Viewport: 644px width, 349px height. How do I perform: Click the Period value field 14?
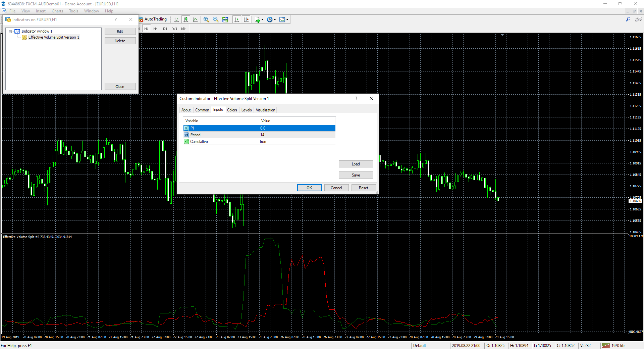tap(297, 135)
